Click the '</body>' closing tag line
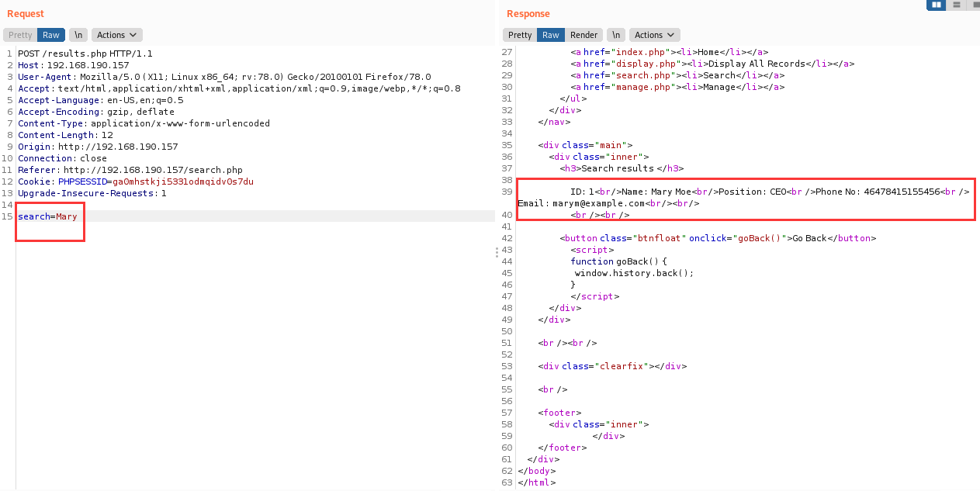 (x=537, y=471)
